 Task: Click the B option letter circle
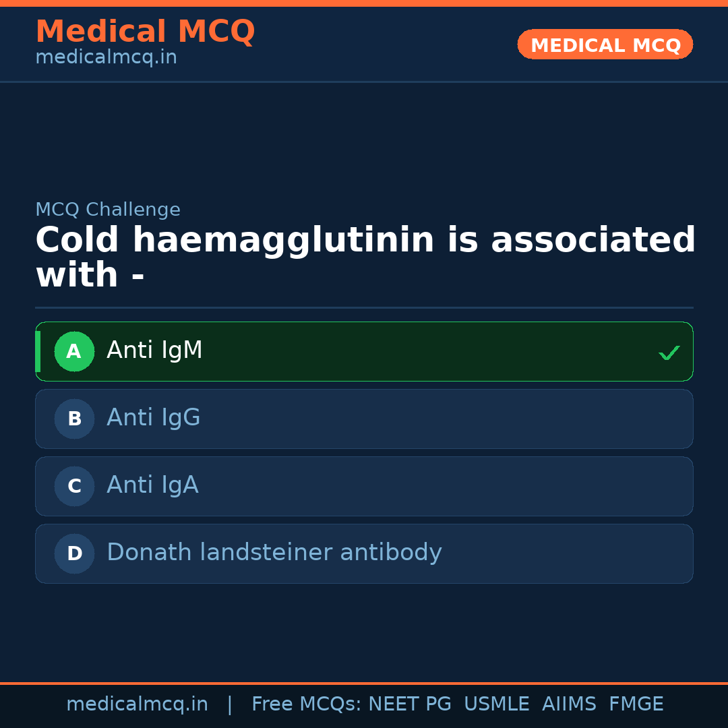coord(74,419)
